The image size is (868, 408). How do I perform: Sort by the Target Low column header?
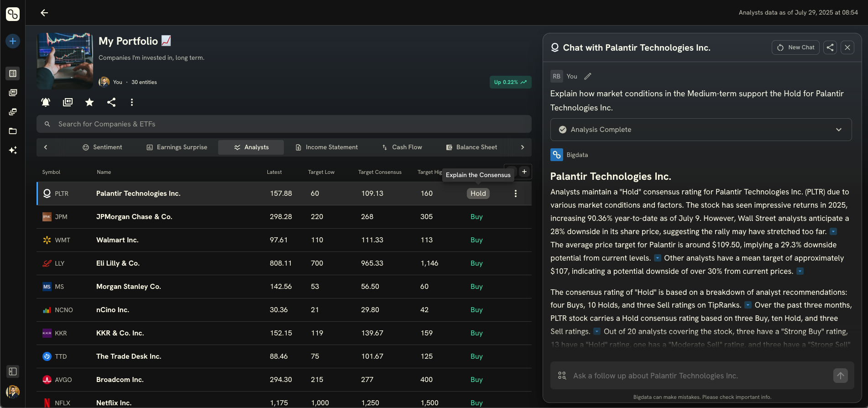(x=321, y=172)
